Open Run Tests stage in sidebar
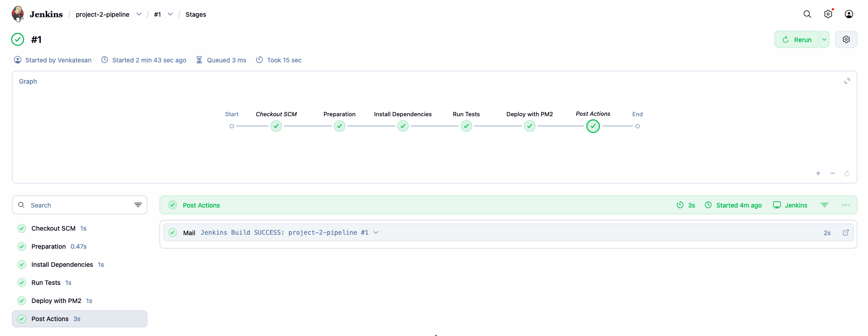 80,283
